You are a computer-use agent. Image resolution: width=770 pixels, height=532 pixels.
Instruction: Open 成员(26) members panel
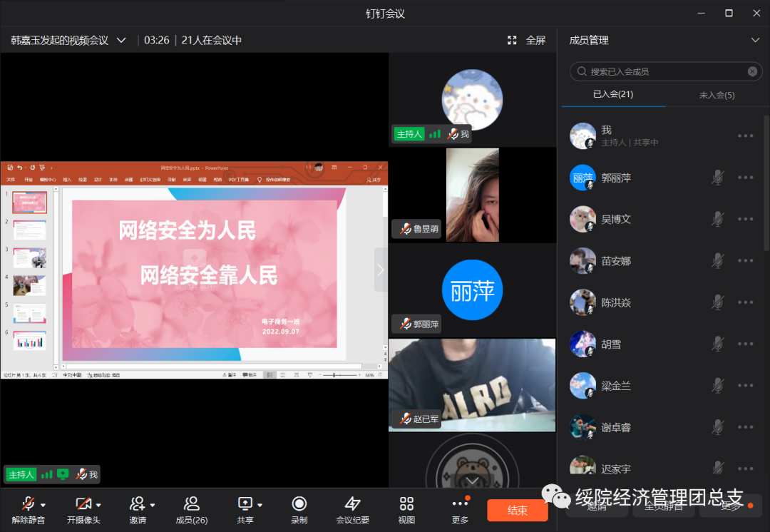[191, 504]
